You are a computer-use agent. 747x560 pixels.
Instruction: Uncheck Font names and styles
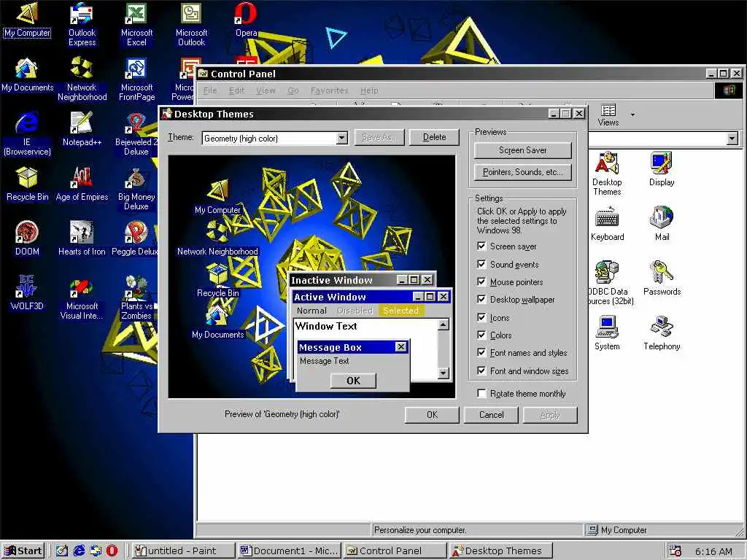pos(481,353)
